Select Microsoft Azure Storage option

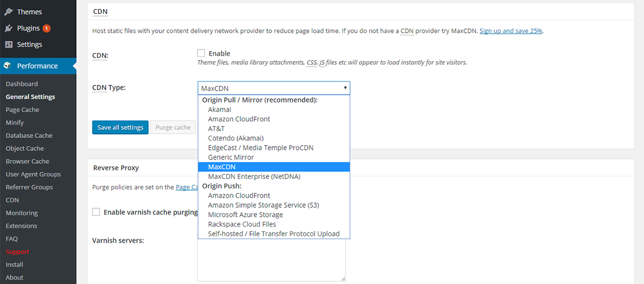tap(274, 215)
